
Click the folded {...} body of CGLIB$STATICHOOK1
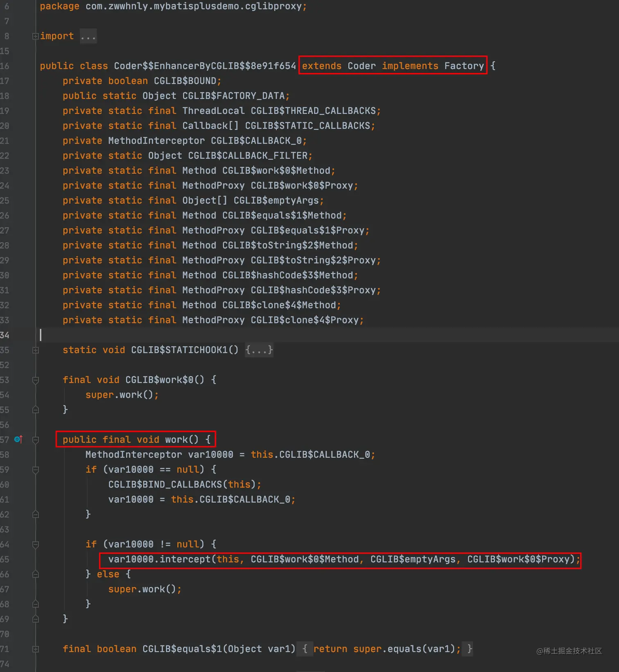tap(259, 350)
